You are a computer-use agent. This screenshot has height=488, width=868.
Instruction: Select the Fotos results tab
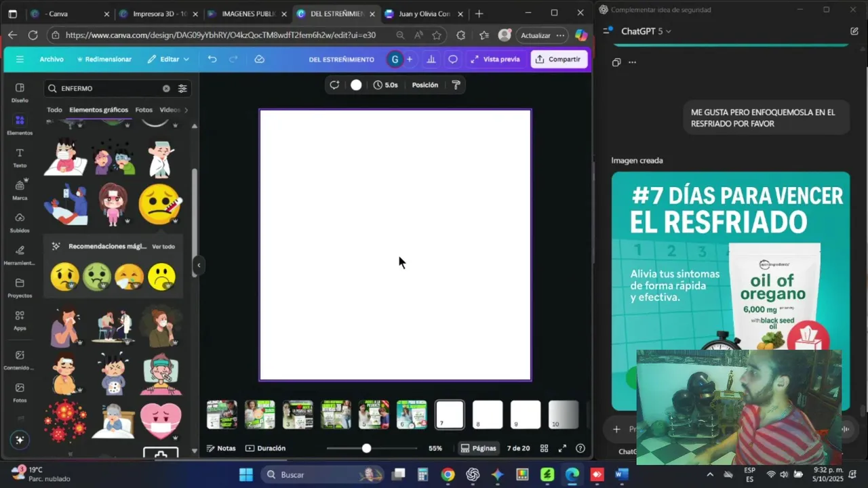point(144,110)
